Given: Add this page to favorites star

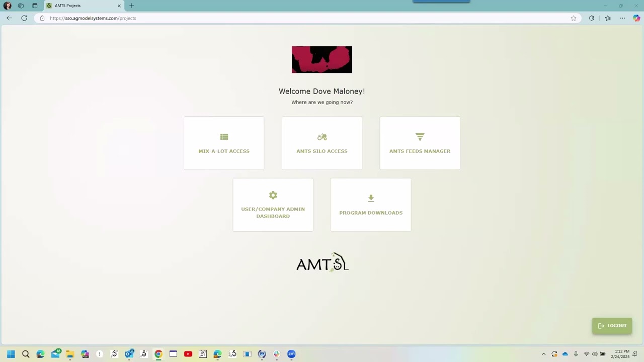Looking at the screenshot, I should 574,18.
